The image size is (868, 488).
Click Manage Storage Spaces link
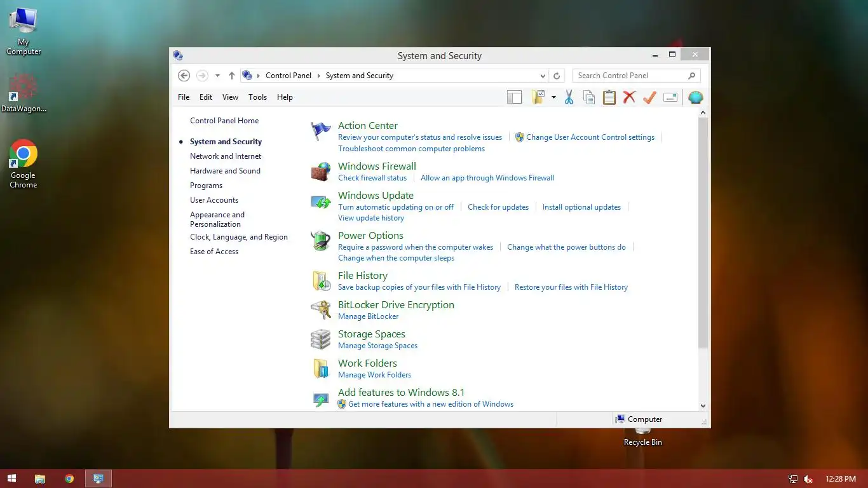[x=377, y=346]
